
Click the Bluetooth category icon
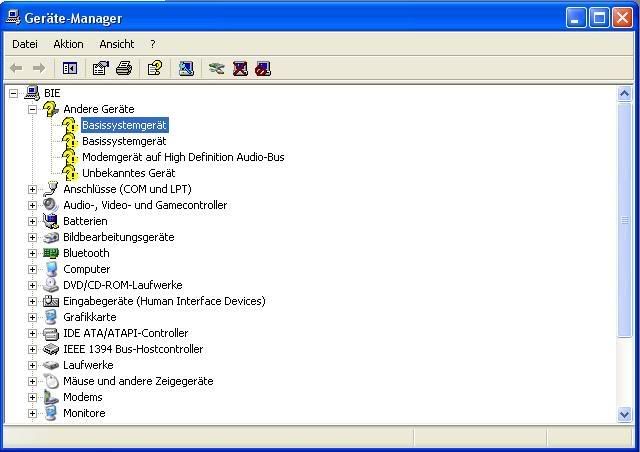51,253
